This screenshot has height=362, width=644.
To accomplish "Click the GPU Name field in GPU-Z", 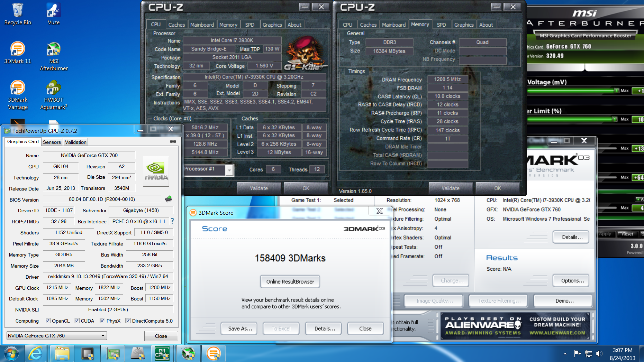I will [89, 155].
